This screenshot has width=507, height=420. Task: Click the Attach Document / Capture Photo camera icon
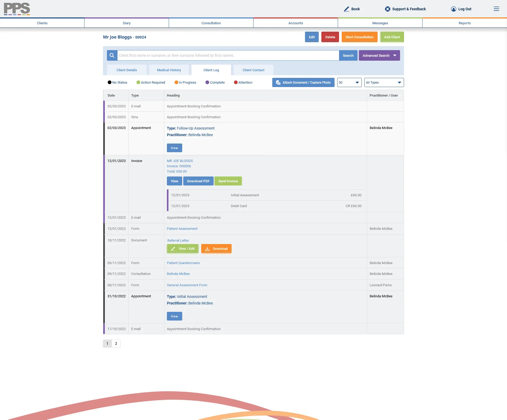click(x=278, y=82)
